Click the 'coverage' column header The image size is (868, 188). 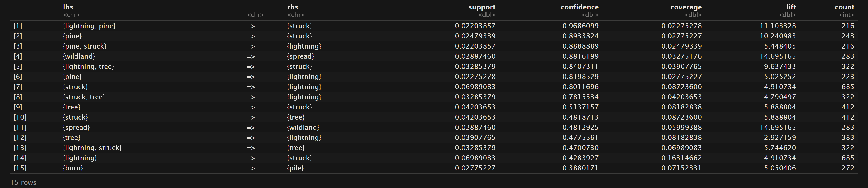[686, 7]
